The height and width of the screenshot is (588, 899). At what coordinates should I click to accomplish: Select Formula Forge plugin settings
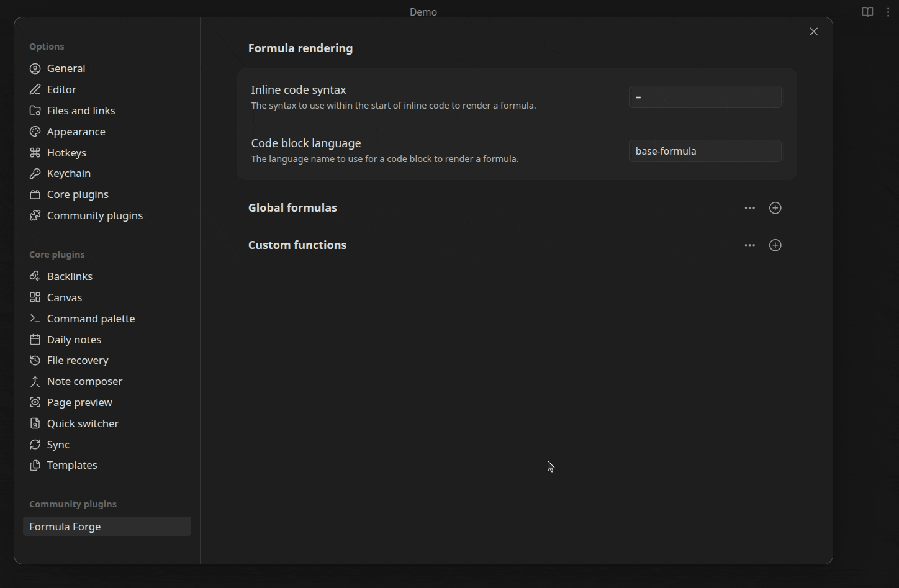(107, 527)
